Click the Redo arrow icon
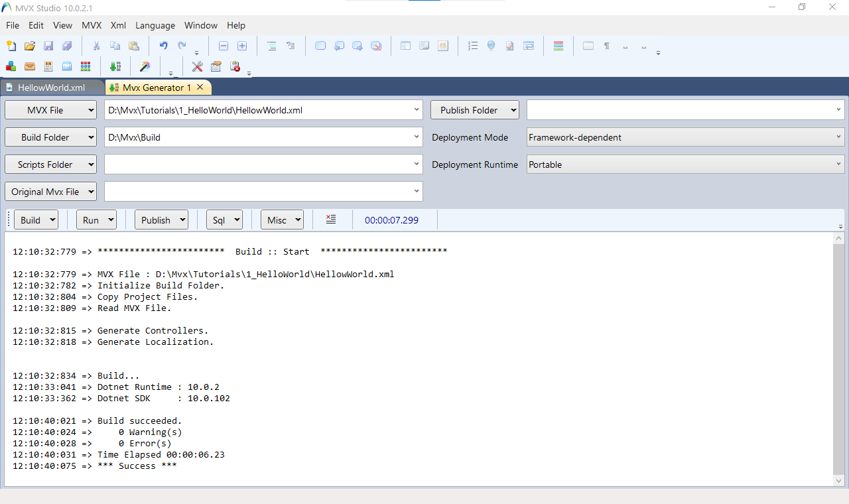The width and height of the screenshot is (849, 504). coord(182,46)
